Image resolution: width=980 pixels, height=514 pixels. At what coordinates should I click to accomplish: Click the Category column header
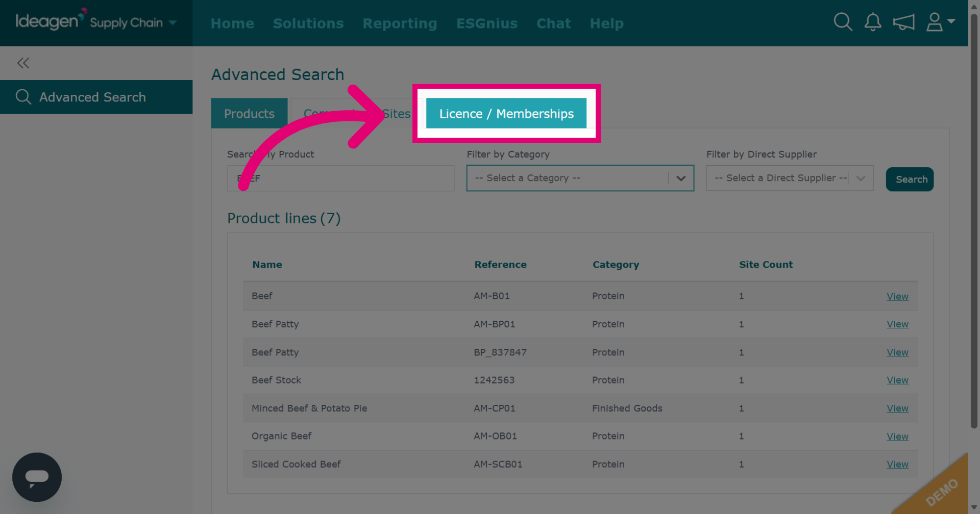pos(616,265)
